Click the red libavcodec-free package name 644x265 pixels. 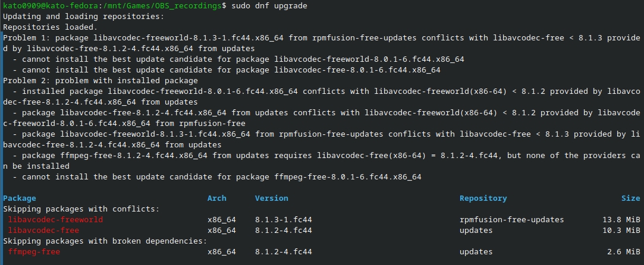[43, 231]
